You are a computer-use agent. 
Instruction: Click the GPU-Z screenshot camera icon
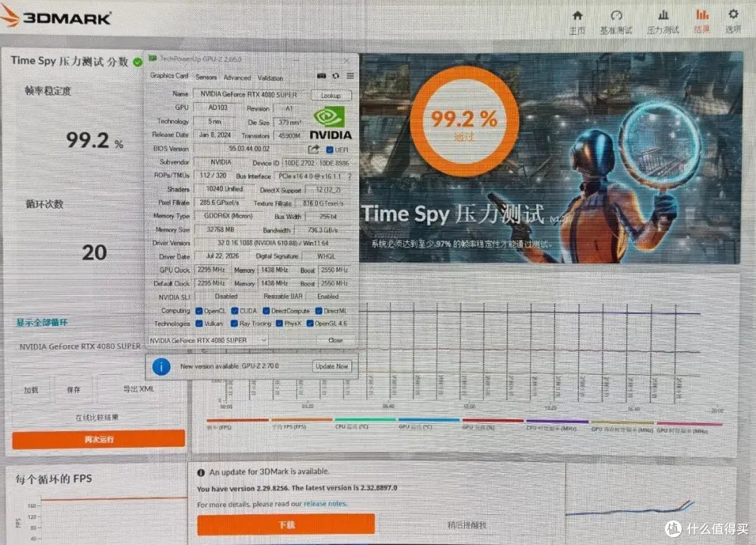tap(321, 76)
